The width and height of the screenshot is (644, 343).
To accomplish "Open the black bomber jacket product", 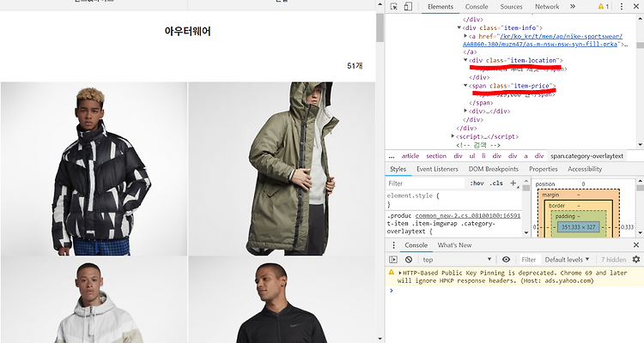I will point(282,299).
